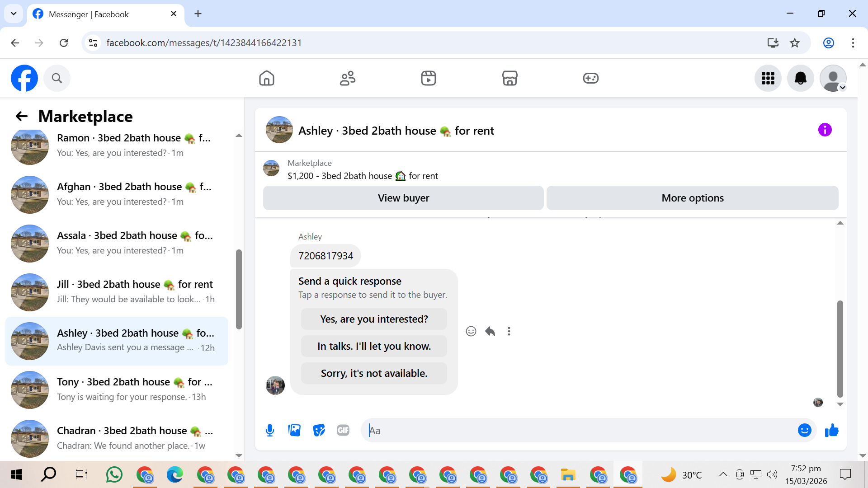The width and height of the screenshot is (868, 488).
Task: Open Chrome profile icon
Action: tap(829, 43)
